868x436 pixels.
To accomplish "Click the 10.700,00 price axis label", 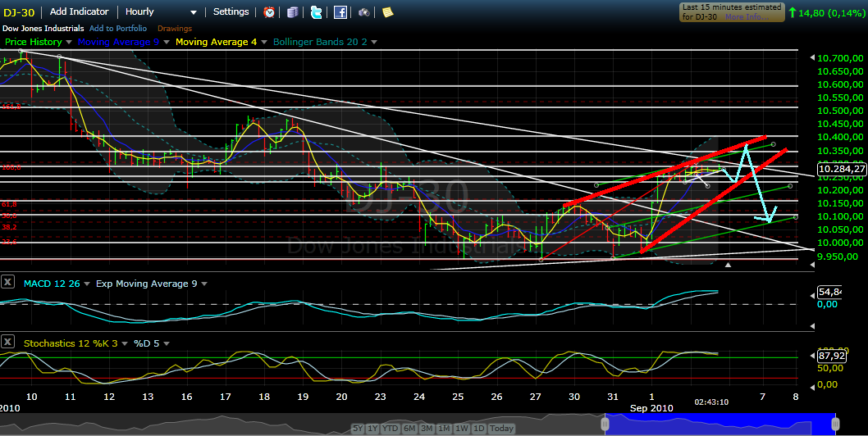I will pyautogui.click(x=840, y=58).
